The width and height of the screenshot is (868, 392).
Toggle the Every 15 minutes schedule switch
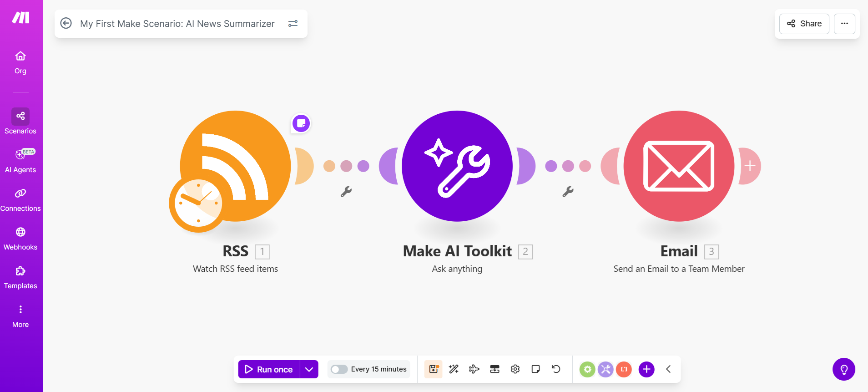pos(339,369)
